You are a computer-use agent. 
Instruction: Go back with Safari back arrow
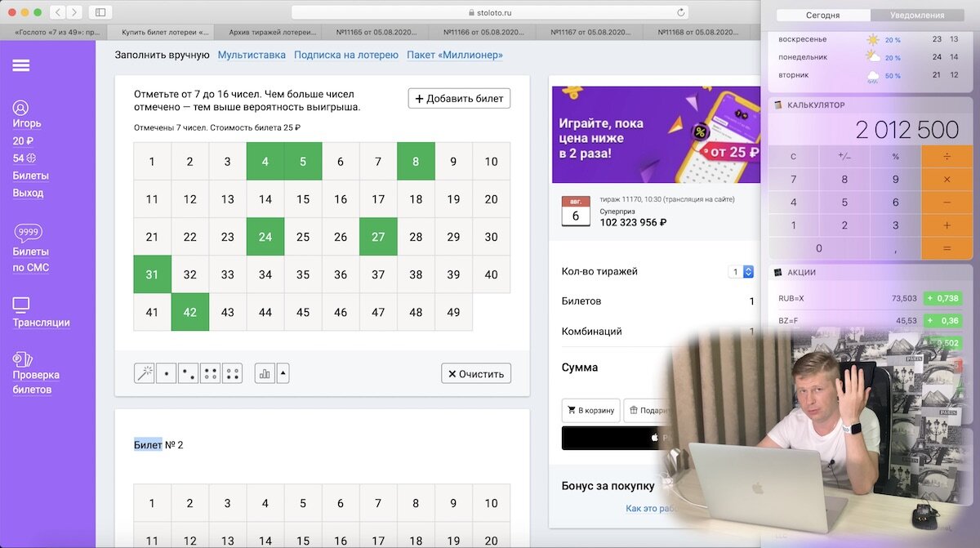click(58, 12)
